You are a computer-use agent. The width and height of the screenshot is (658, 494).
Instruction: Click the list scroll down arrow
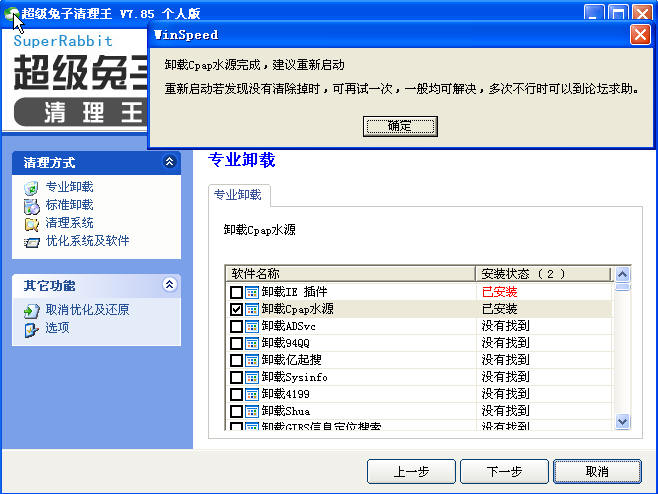[622, 421]
